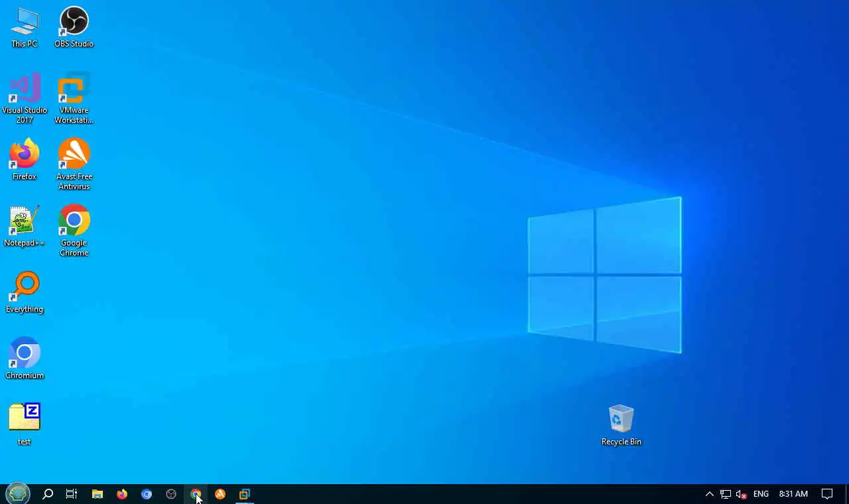Select the Avast Free Antivirus shortcut
Viewport: 849px width, 504px height.
tap(74, 164)
